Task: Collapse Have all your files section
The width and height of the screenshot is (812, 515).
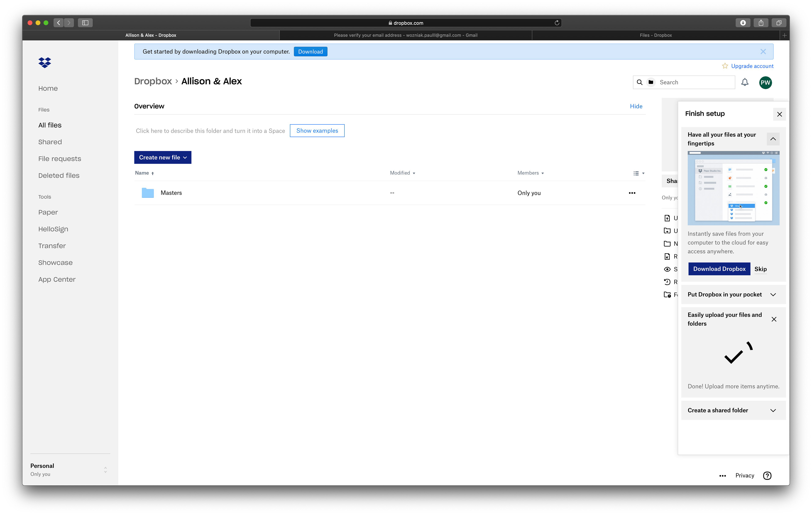Action: click(x=772, y=139)
